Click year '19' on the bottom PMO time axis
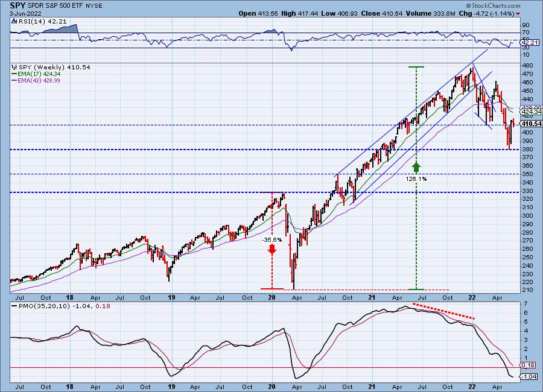The width and height of the screenshot is (543, 392). coord(171,387)
